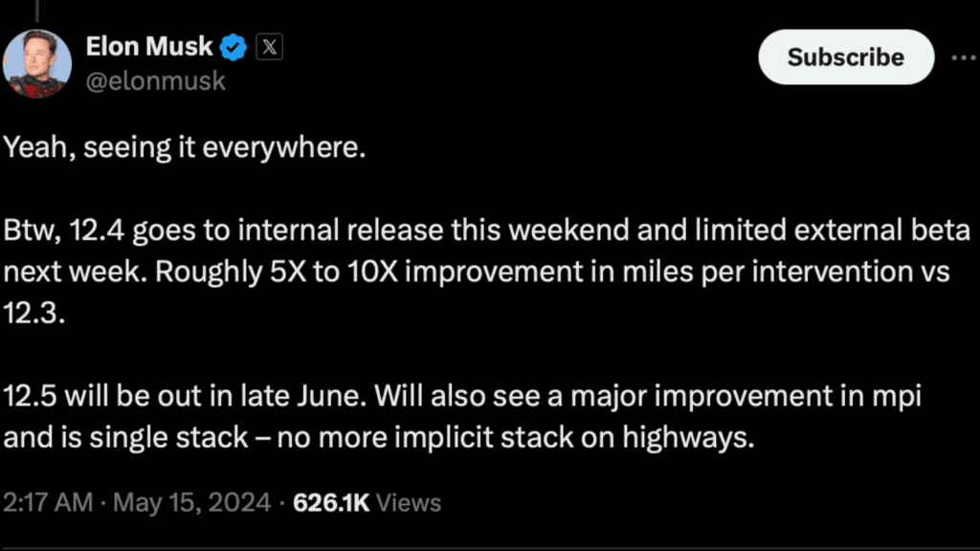Open the Elon Musk display name link
This screenshot has height=551, width=980.
[x=149, y=46]
